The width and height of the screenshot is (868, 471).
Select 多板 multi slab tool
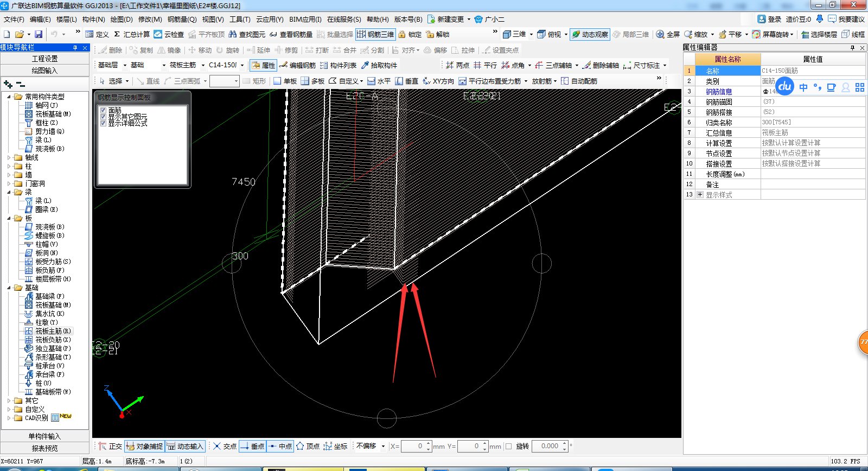(313, 81)
